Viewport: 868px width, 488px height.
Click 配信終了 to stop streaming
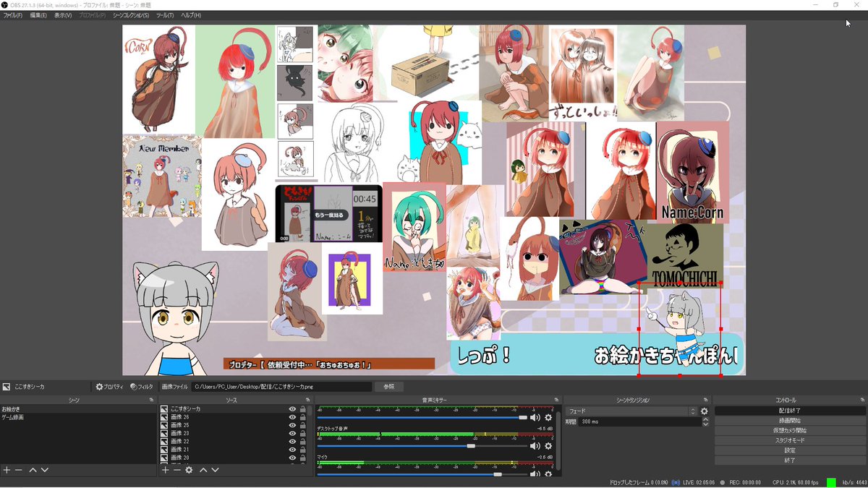[x=790, y=411]
